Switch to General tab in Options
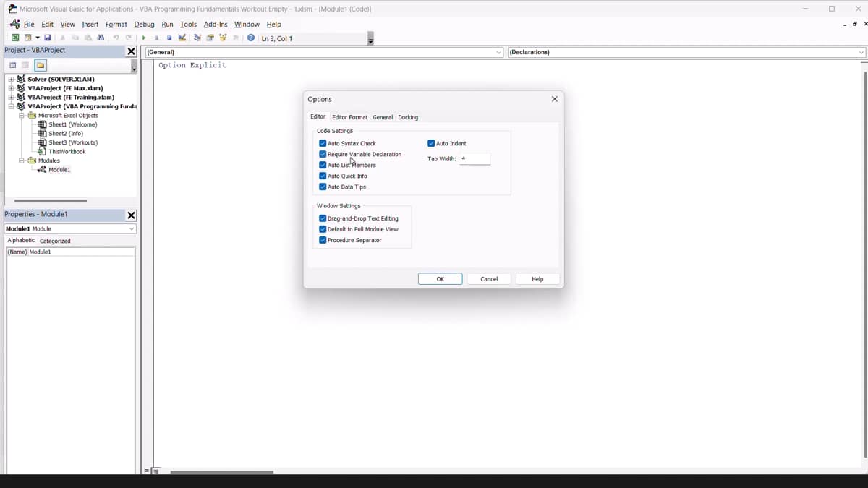The image size is (868, 488). point(383,117)
